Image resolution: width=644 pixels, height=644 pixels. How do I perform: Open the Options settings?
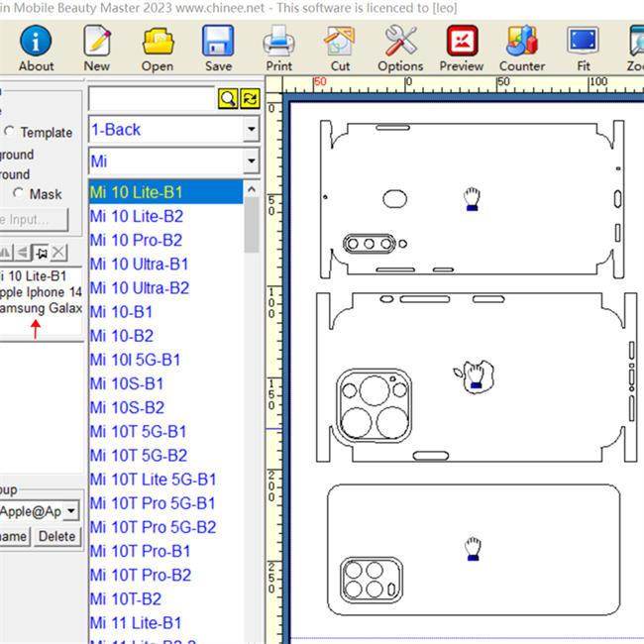tap(400, 48)
